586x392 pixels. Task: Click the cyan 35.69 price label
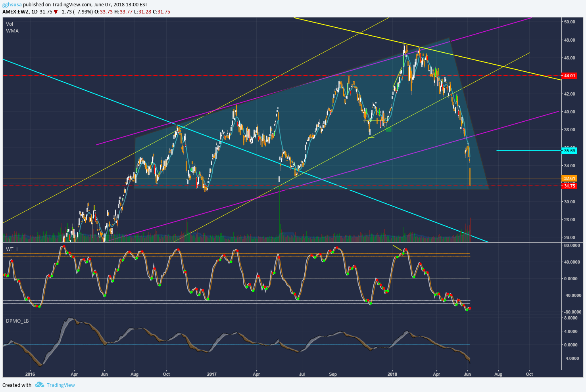(569, 151)
